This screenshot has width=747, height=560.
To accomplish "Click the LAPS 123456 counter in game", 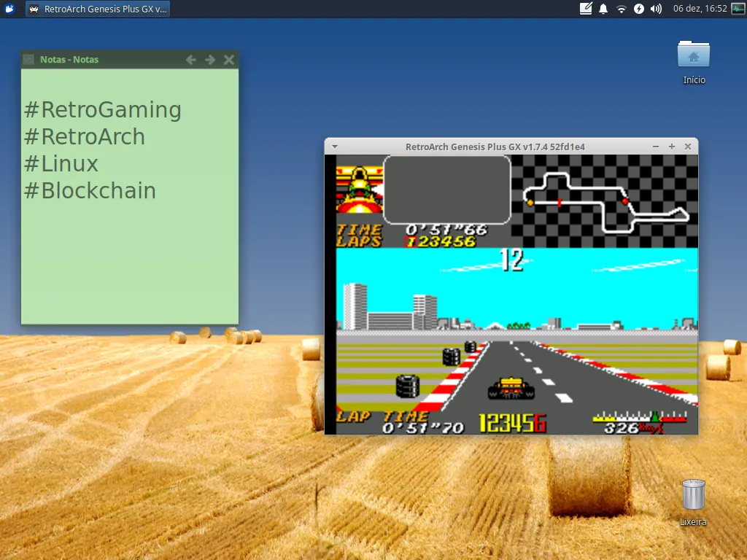I will point(406,241).
